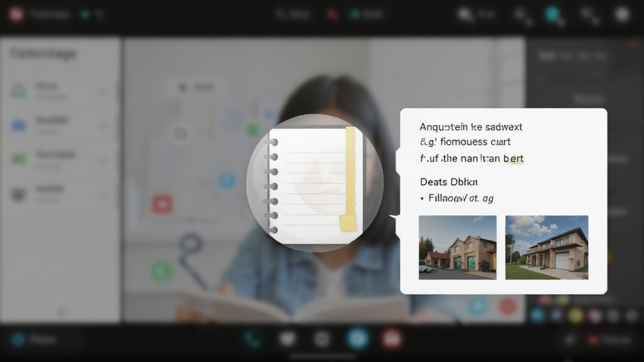
Task: Open the blue round icon in the bottom dock
Action: click(357, 339)
